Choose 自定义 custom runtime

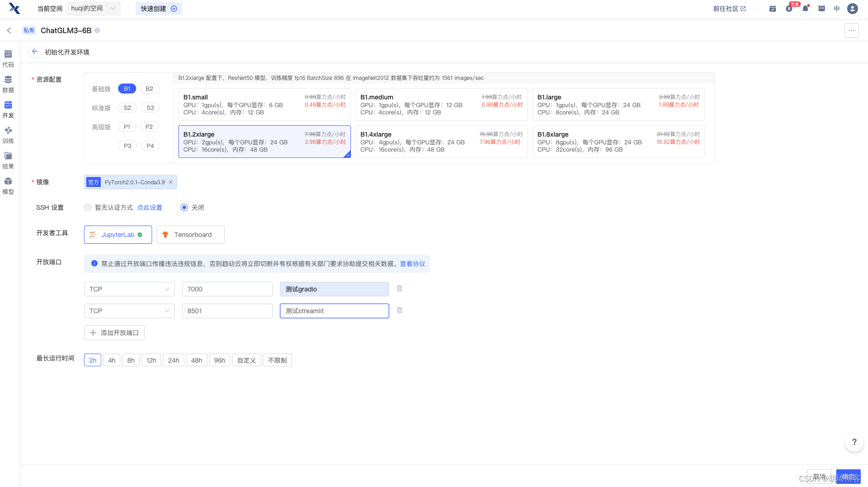[247, 360]
